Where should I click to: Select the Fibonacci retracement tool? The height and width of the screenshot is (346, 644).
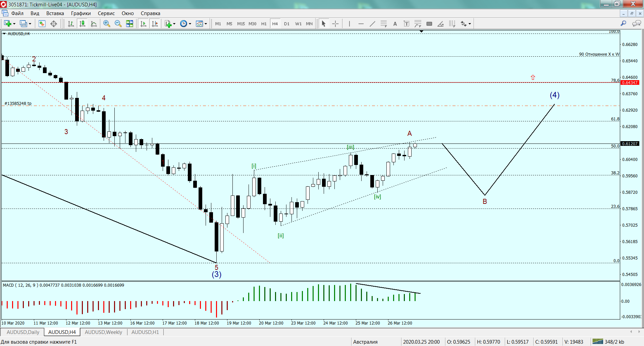(x=384, y=23)
